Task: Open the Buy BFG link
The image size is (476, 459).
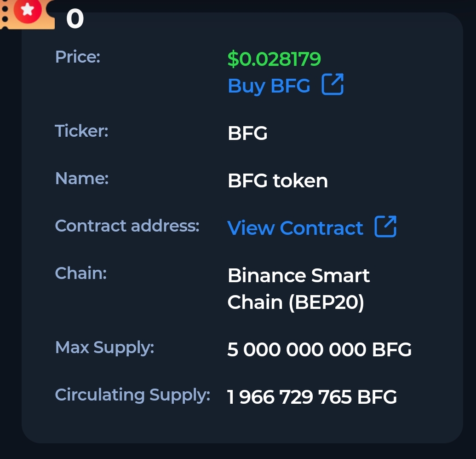Action: coord(269,86)
